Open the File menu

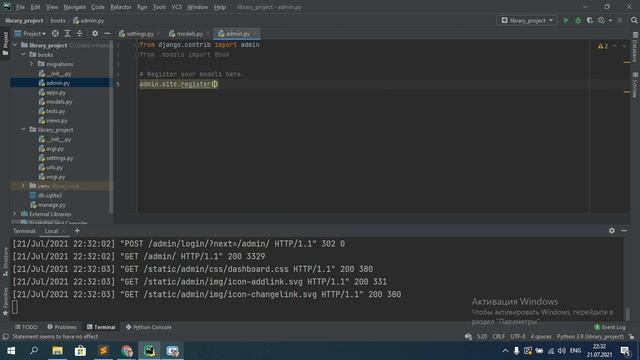(x=20, y=7)
